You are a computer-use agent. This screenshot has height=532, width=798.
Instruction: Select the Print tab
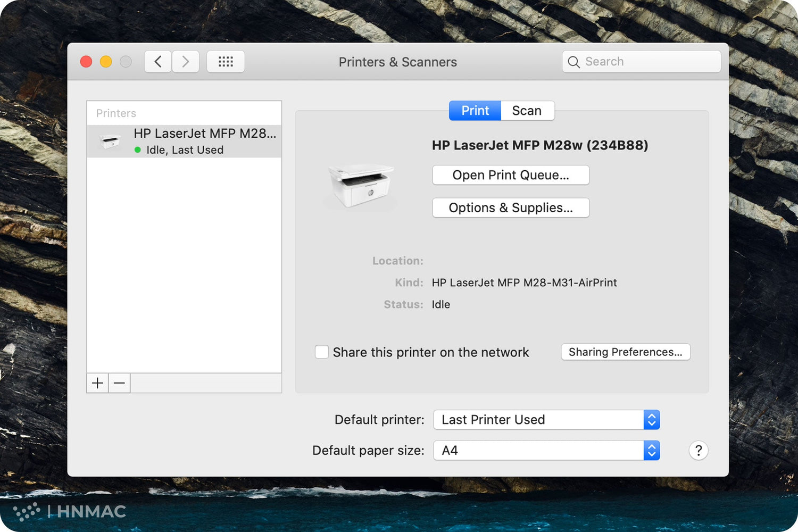coord(475,111)
